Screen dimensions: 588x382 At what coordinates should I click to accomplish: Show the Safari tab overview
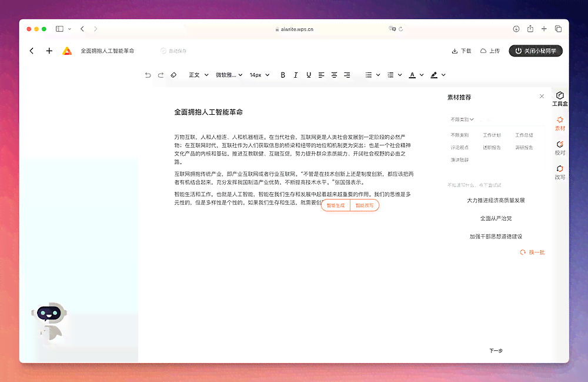[x=559, y=29]
